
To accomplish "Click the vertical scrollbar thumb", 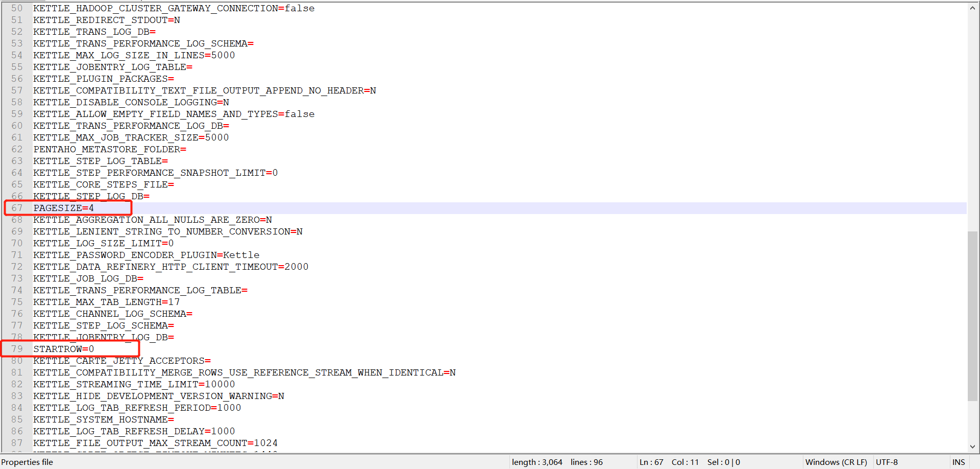I will pyautogui.click(x=973, y=316).
